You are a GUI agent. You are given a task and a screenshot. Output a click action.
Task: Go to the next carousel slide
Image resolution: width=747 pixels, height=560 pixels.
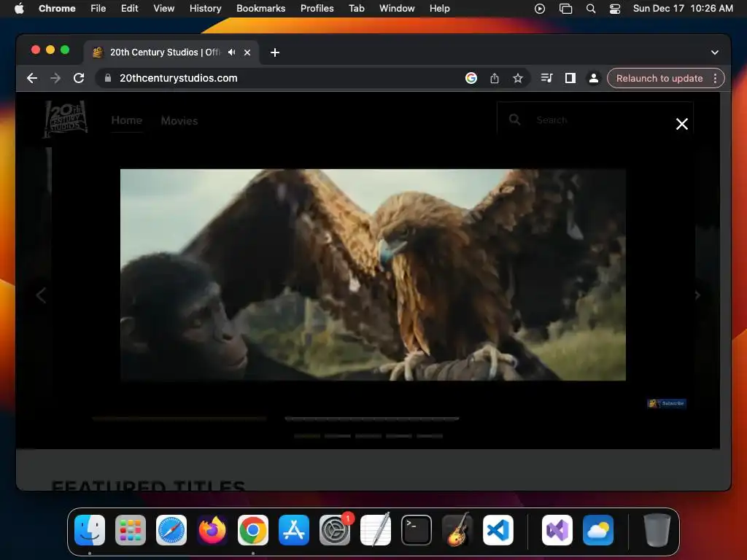(x=697, y=295)
